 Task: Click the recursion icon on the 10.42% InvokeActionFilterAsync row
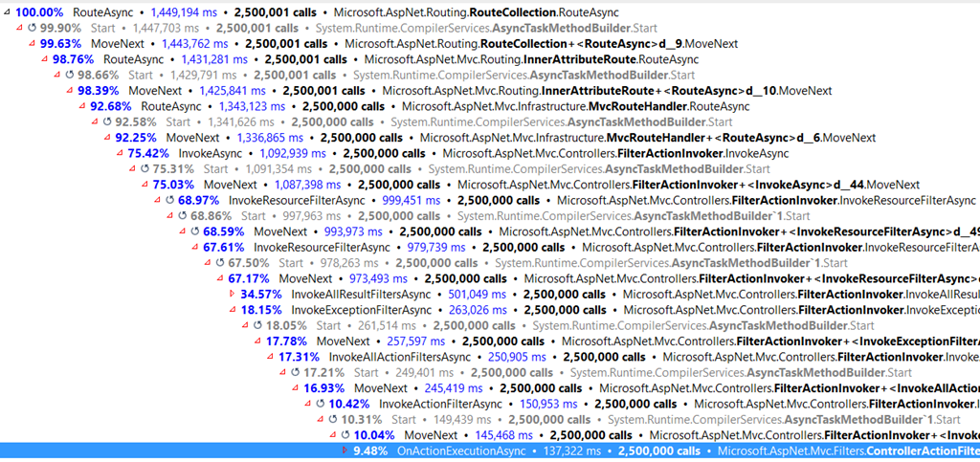[320, 404]
